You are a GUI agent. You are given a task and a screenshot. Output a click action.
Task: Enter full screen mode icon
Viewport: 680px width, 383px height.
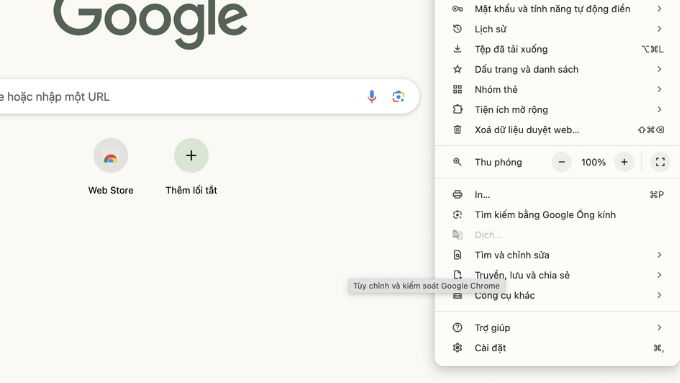click(x=660, y=162)
